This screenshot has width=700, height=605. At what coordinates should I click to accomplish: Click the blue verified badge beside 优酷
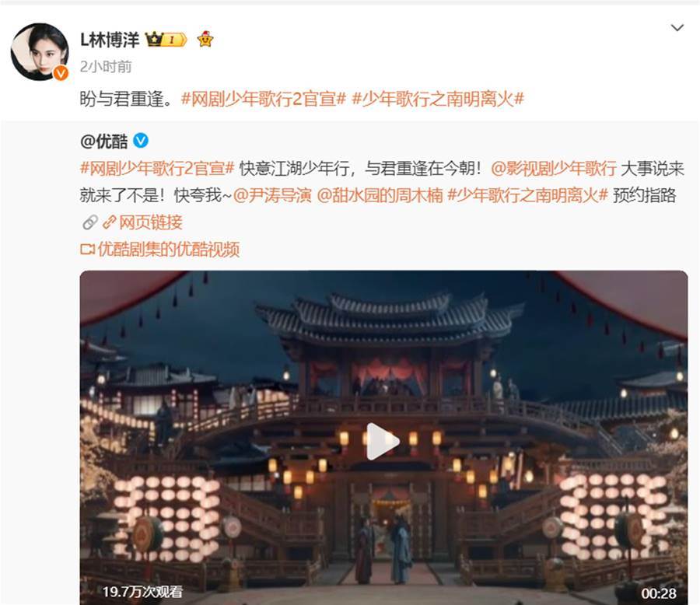pos(141,141)
